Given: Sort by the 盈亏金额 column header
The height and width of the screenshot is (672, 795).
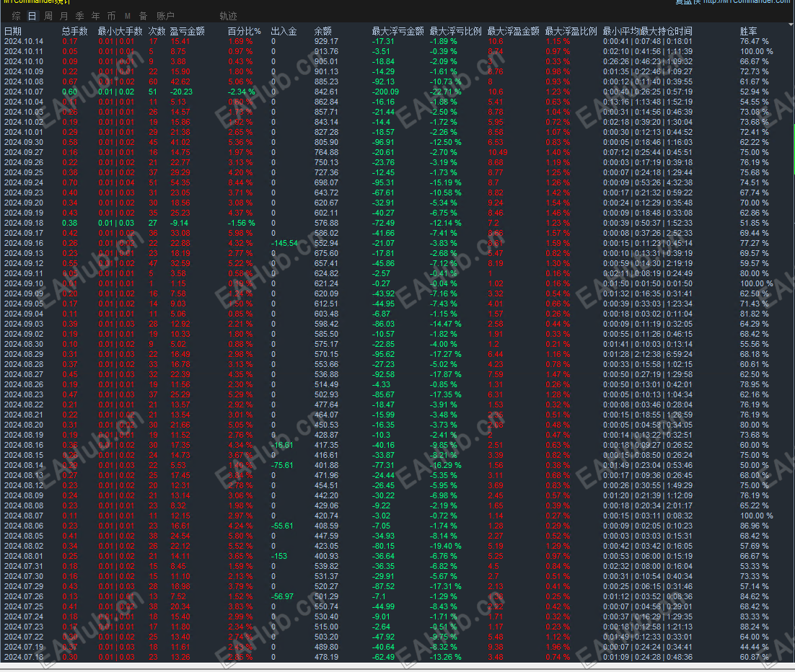Looking at the screenshot, I should 187,32.
